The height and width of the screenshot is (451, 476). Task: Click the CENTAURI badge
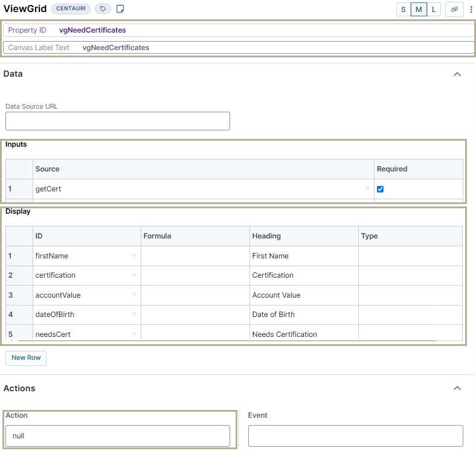71,9
